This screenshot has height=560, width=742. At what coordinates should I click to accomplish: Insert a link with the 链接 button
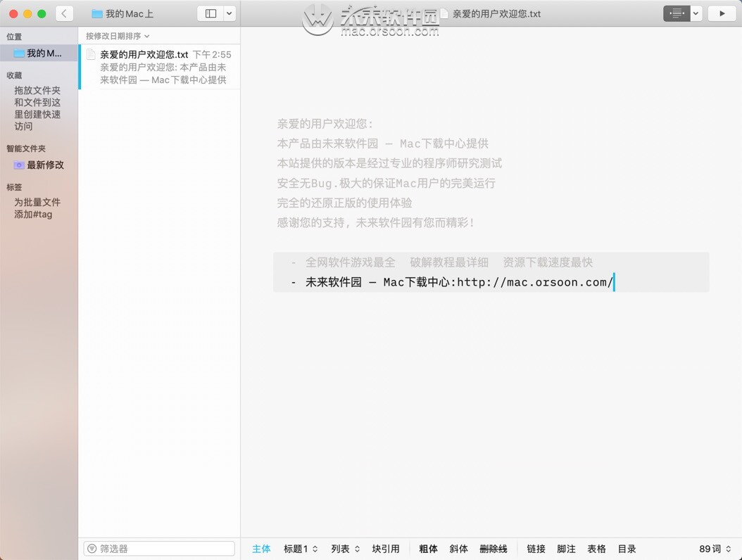click(536, 549)
